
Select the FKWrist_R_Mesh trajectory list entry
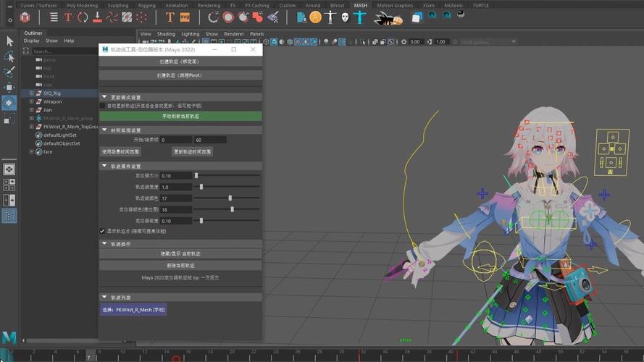(133, 310)
